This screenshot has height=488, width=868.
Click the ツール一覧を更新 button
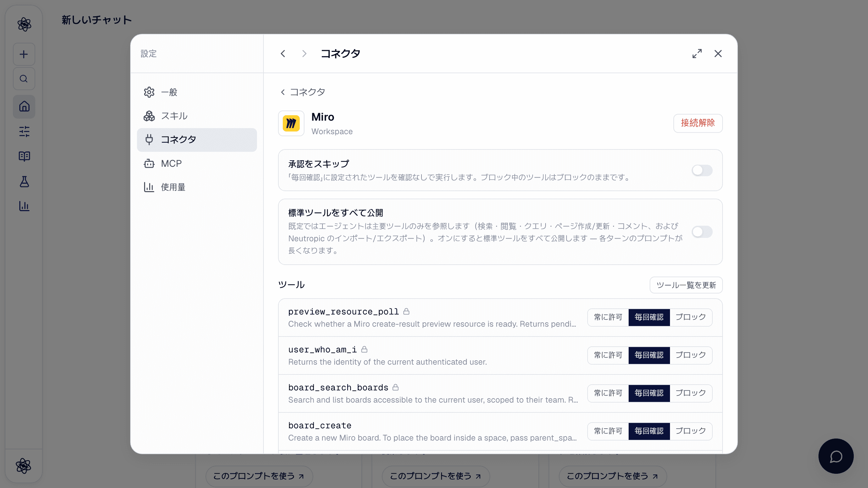point(686,285)
